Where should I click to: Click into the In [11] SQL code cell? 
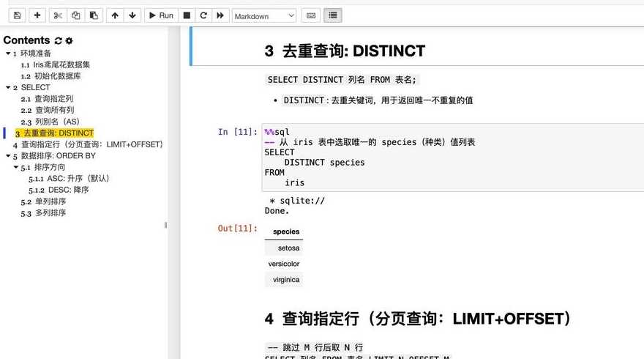coord(452,158)
